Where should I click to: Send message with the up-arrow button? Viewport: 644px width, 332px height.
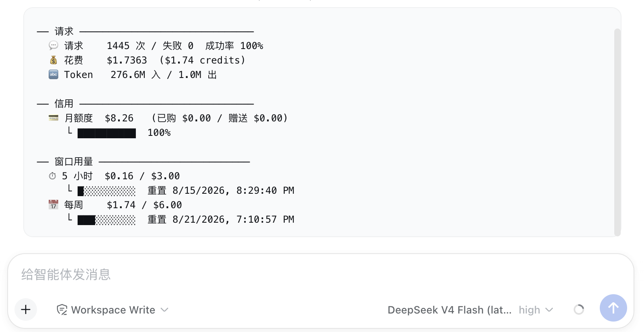coord(613,308)
